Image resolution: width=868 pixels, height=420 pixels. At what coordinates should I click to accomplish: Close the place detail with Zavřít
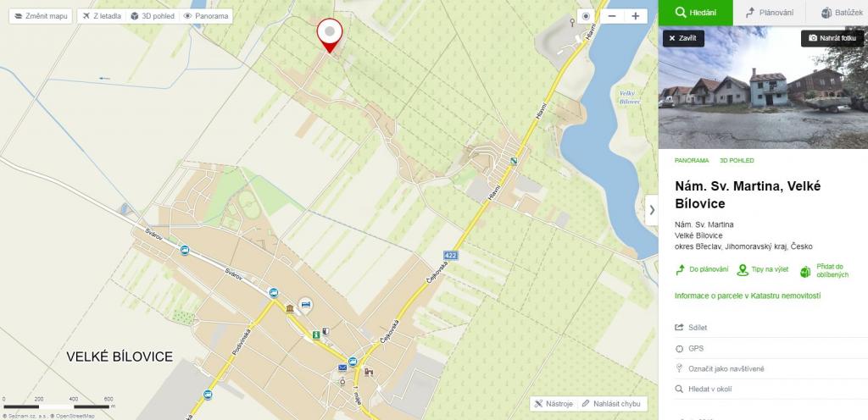pyautogui.click(x=683, y=38)
